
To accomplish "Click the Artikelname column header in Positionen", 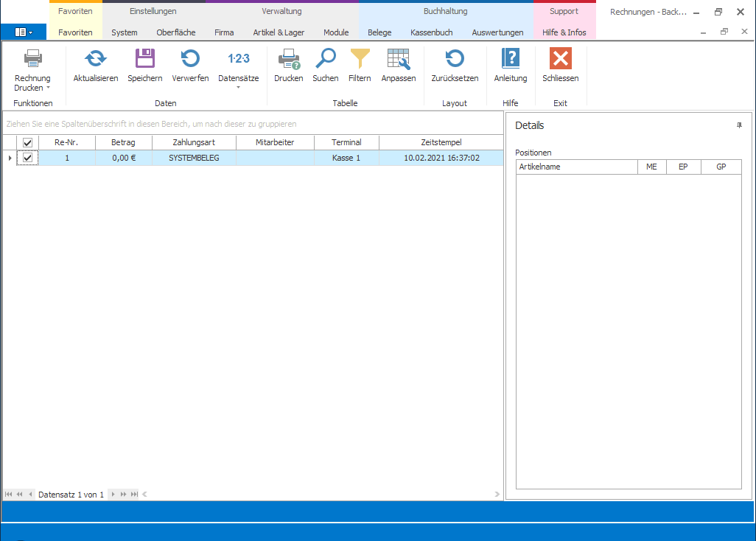I will [577, 167].
